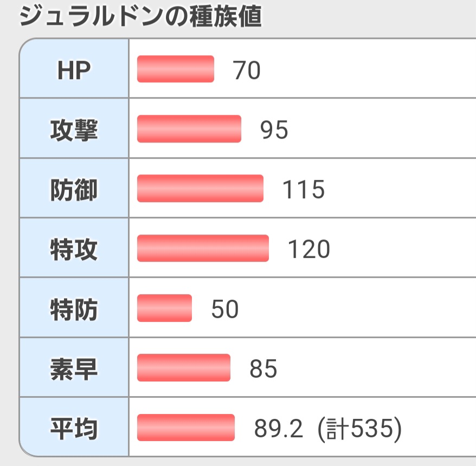Click the HP value 70
Viewport: 476px width, 466px height.
[247, 71]
